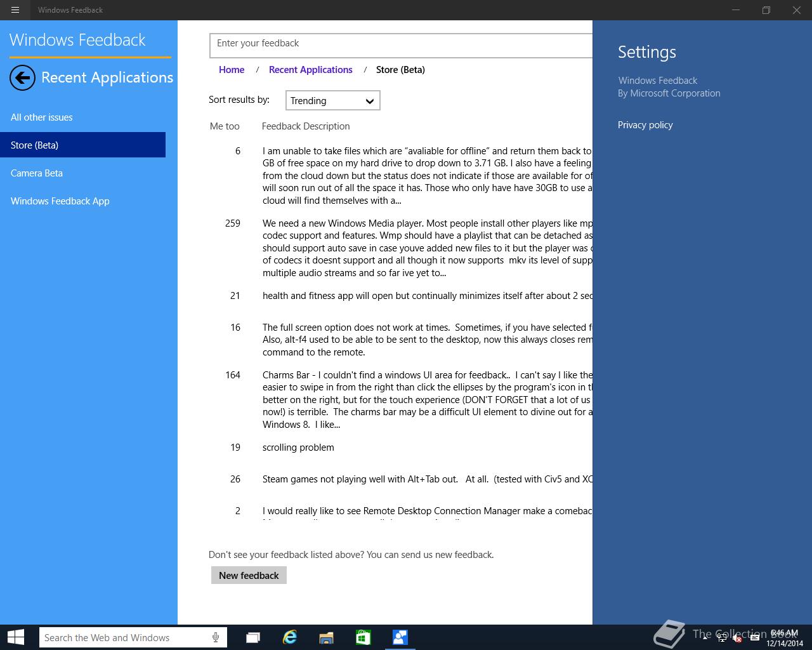Open the volume tray icon
Image resolution: width=812 pixels, height=650 pixels.
click(x=737, y=639)
